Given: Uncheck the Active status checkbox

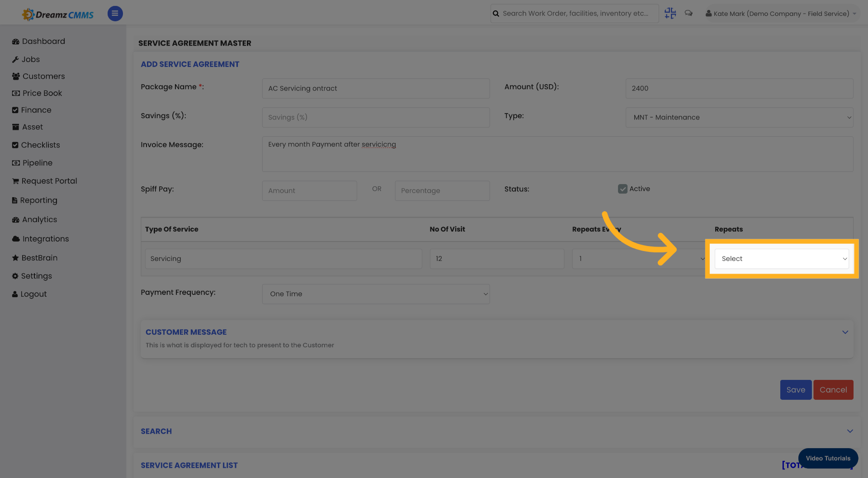Looking at the screenshot, I should pos(623,189).
